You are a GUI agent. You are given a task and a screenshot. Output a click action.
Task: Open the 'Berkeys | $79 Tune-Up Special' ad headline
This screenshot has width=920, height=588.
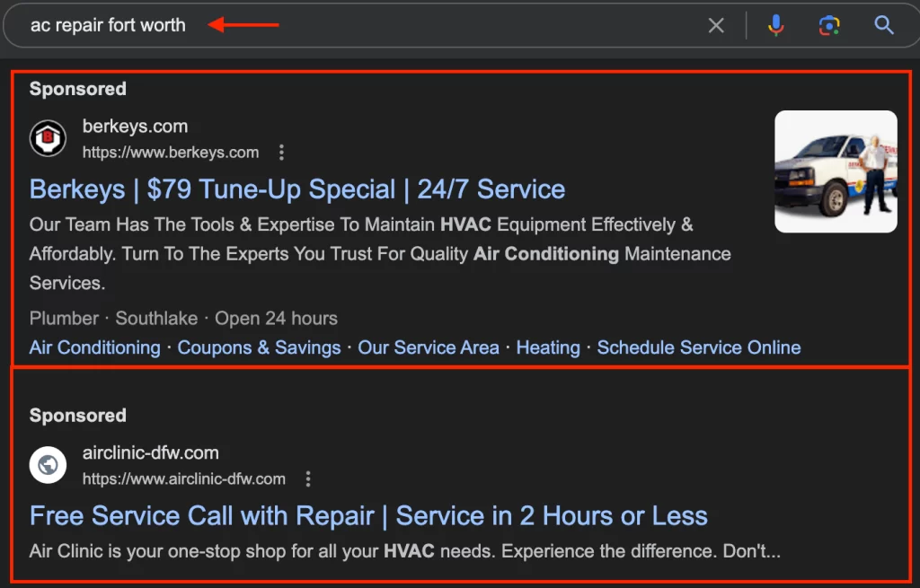(x=296, y=189)
